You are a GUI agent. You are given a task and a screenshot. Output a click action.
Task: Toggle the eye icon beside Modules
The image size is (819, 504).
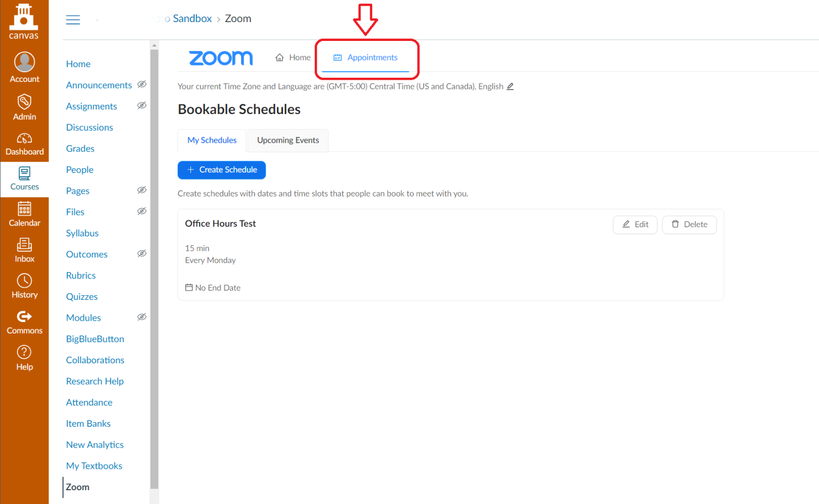tap(142, 317)
